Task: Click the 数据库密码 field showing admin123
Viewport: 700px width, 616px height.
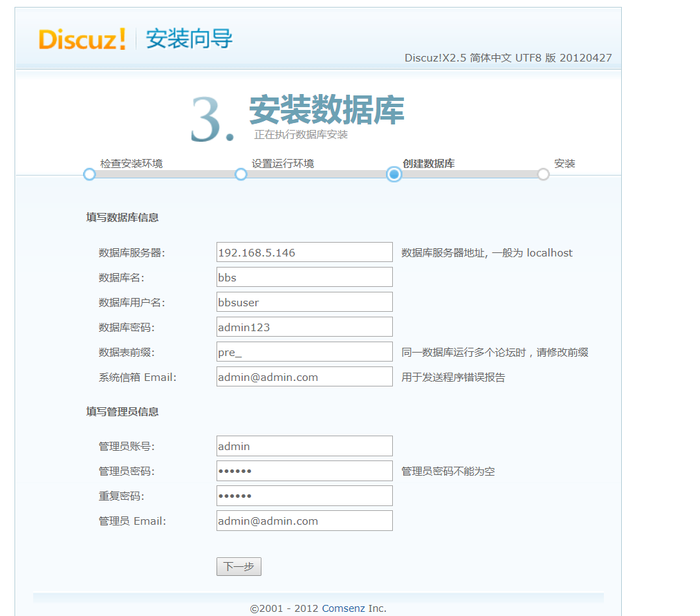Action: point(304,328)
